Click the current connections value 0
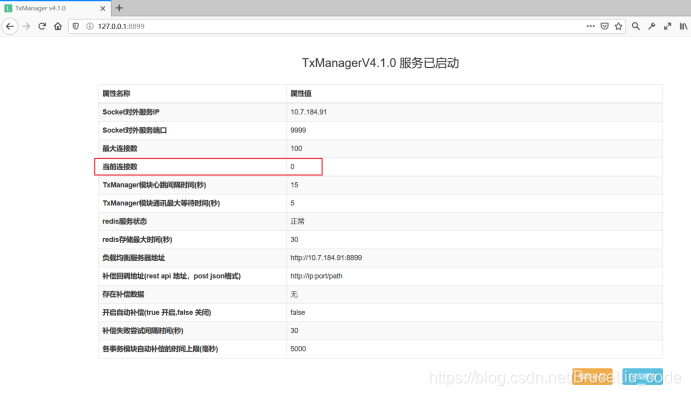 pos(292,167)
